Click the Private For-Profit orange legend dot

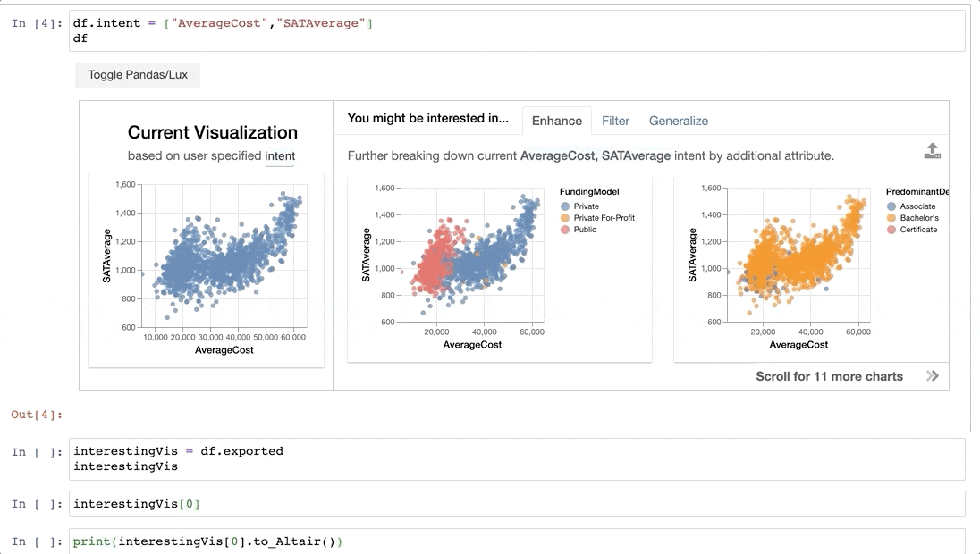coord(565,218)
